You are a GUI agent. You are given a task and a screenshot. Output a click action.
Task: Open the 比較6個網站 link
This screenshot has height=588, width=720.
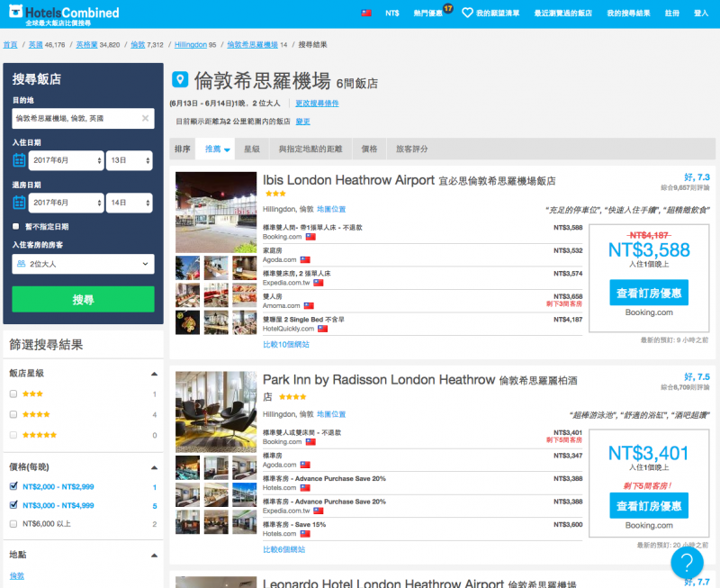pyautogui.click(x=283, y=549)
